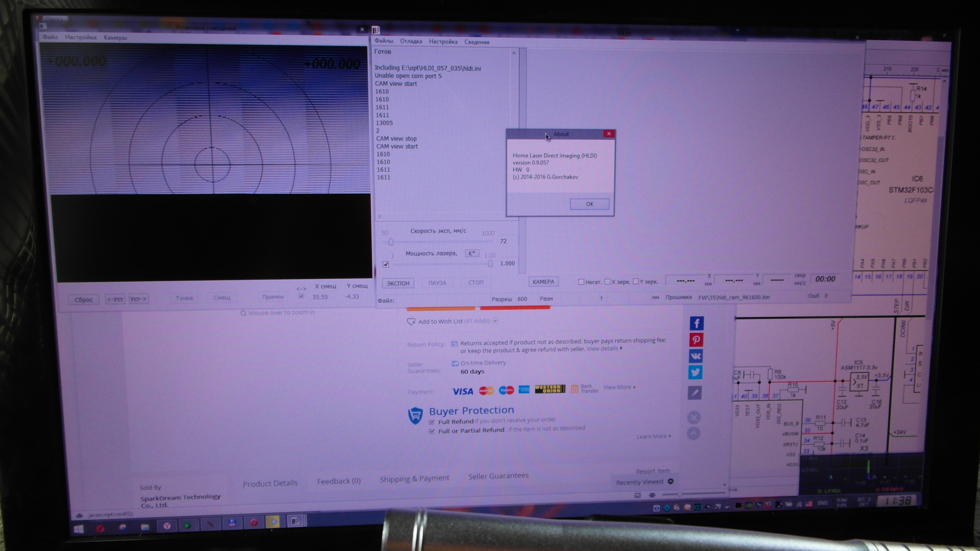Click OK in the About dialog

[x=589, y=204]
